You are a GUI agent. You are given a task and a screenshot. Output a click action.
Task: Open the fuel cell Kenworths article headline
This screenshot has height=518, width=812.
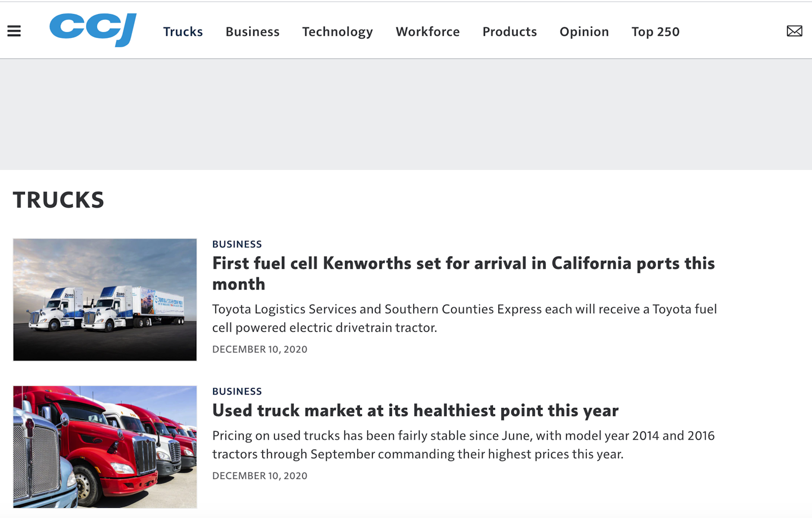[464, 273]
